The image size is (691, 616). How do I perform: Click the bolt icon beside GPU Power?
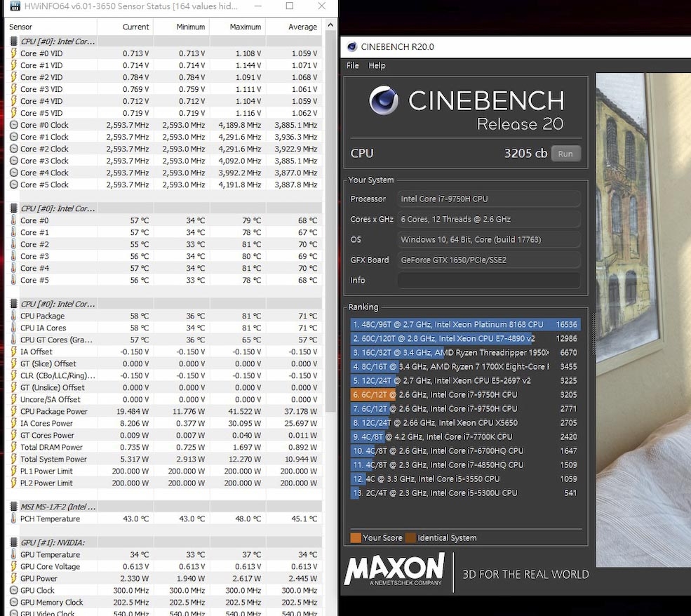pyautogui.click(x=13, y=578)
